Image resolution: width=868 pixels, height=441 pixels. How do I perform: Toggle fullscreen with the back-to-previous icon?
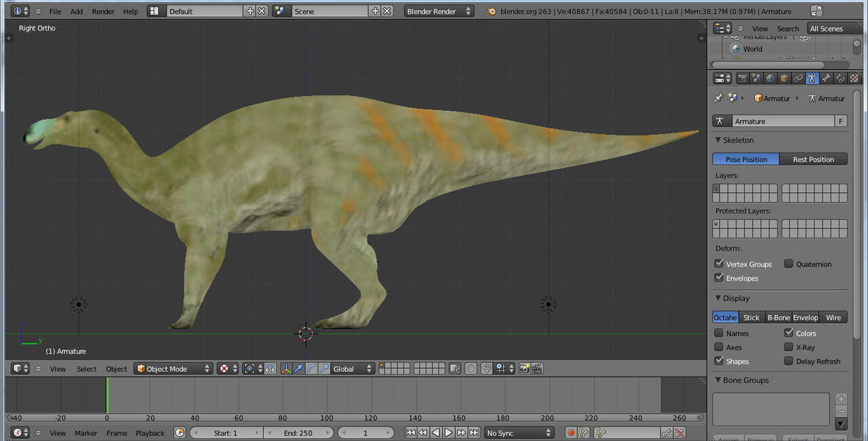click(816, 11)
